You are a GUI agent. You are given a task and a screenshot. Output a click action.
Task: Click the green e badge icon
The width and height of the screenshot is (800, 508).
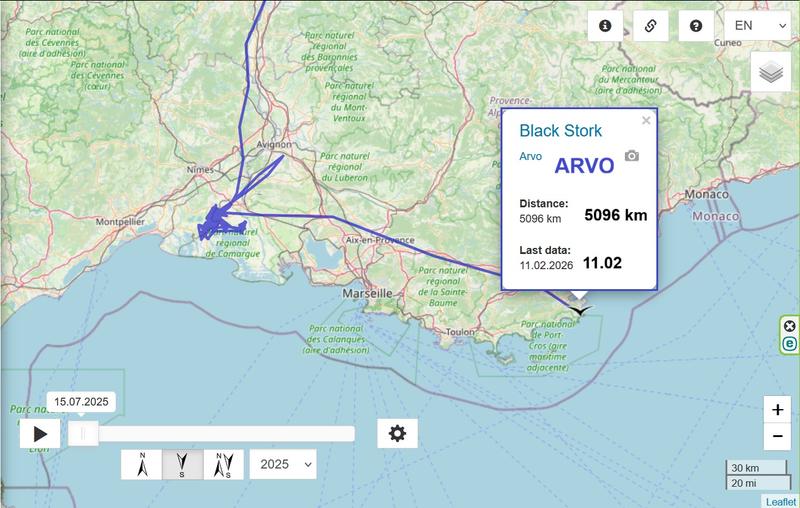click(789, 344)
